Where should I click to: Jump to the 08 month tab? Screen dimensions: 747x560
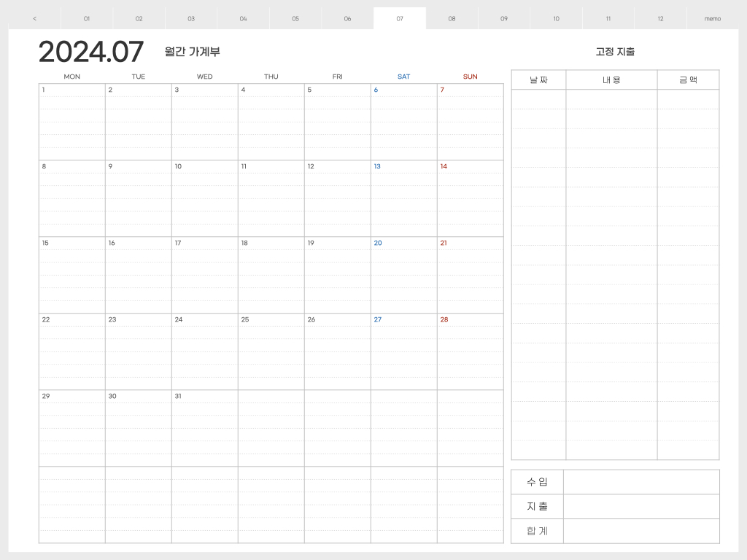[452, 18]
